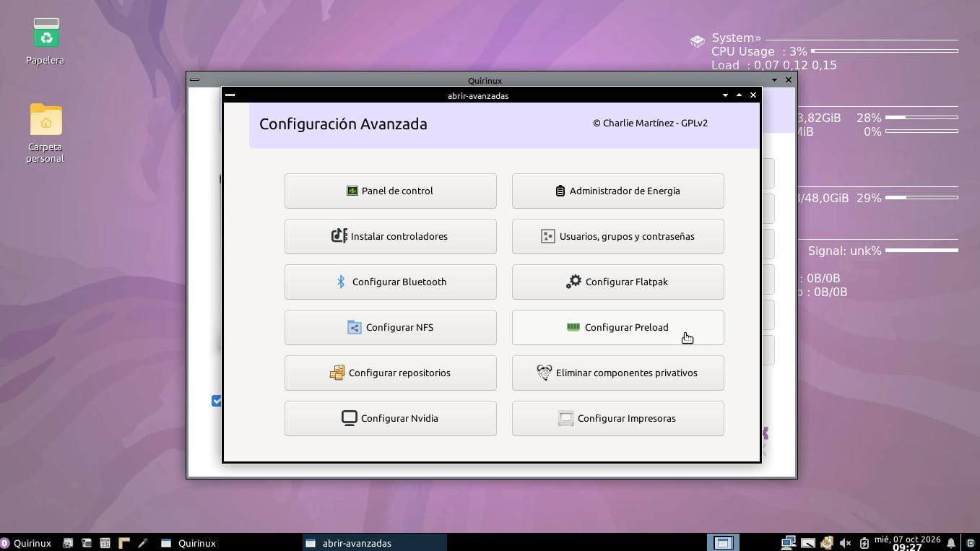
Task: Open the network connections tray icon
Action: 788,543
